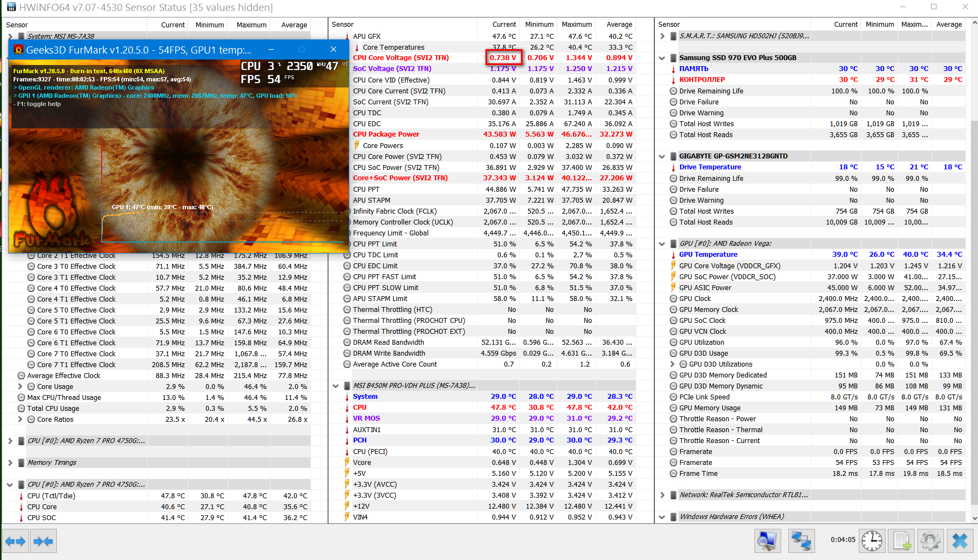
Task: Click circle icon beside Drive Failure under Samsung SSD
Action: point(674,102)
